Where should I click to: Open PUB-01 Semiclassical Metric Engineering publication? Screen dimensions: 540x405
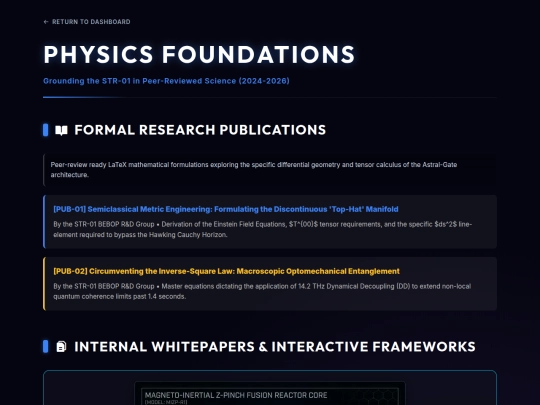(x=226, y=209)
